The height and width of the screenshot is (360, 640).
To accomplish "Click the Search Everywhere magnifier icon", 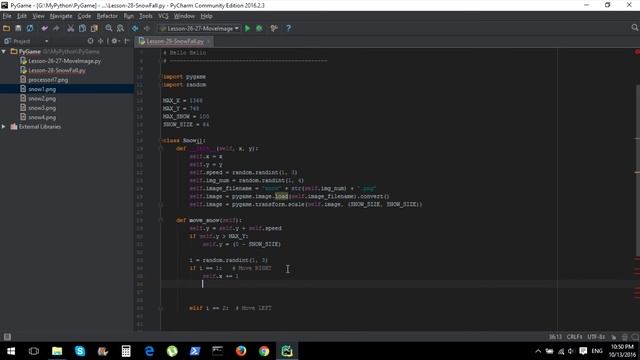I will [x=635, y=28].
